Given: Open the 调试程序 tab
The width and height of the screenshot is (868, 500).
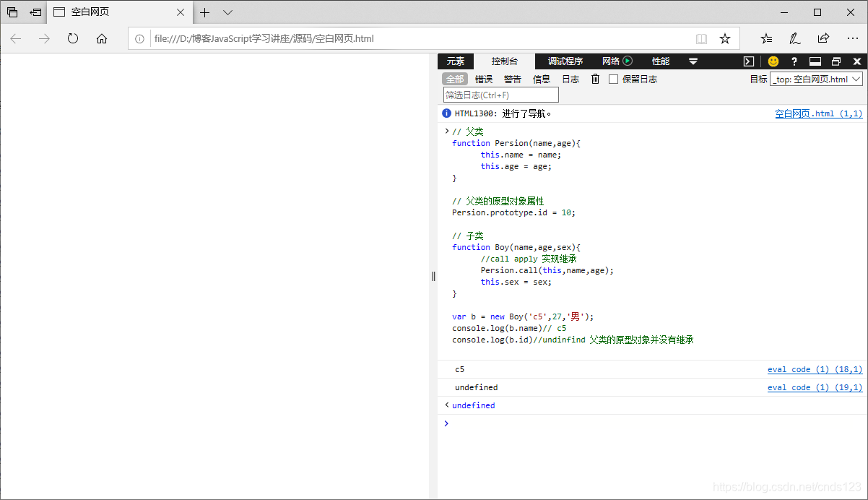Looking at the screenshot, I should [565, 61].
